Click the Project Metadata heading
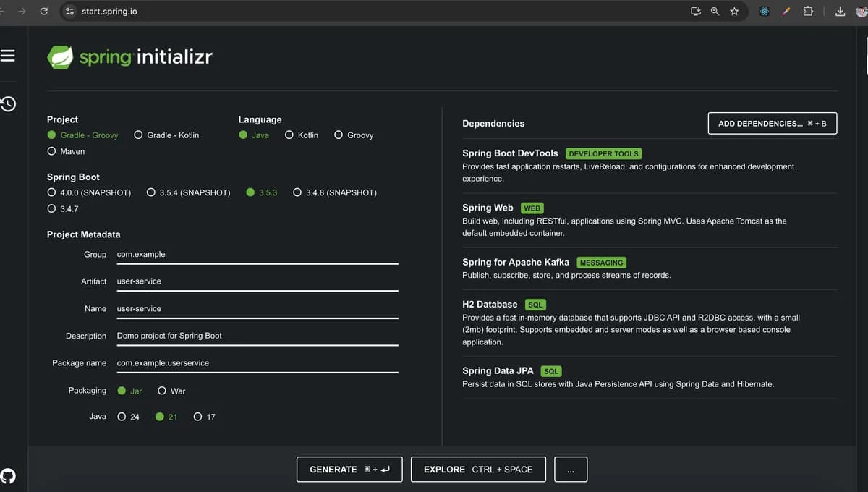 click(84, 234)
